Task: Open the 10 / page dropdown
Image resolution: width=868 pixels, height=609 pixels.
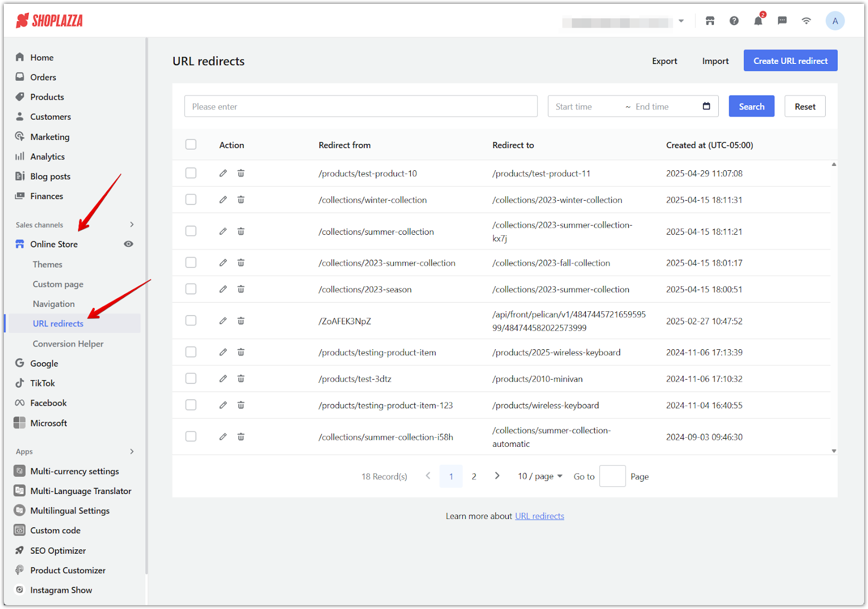Action: [539, 477]
